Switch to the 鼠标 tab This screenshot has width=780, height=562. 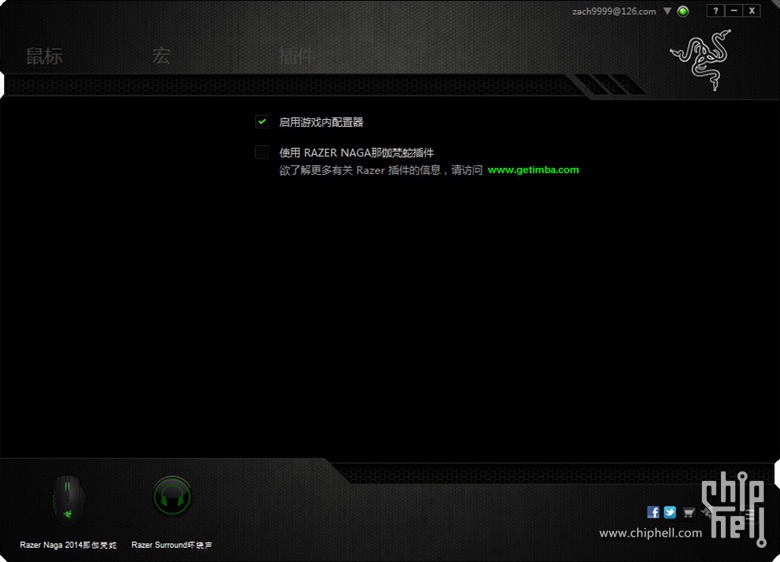pyautogui.click(x=44, y=56)
